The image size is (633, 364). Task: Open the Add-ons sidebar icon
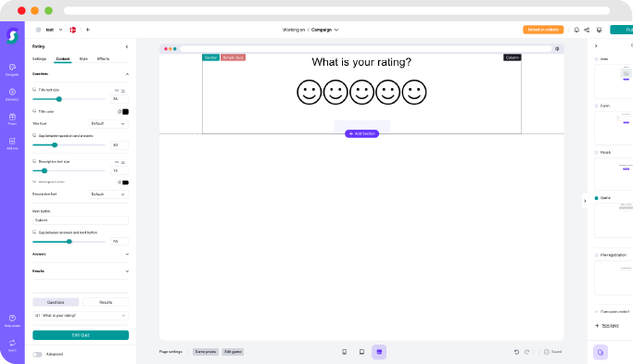(x=12, y=144)
